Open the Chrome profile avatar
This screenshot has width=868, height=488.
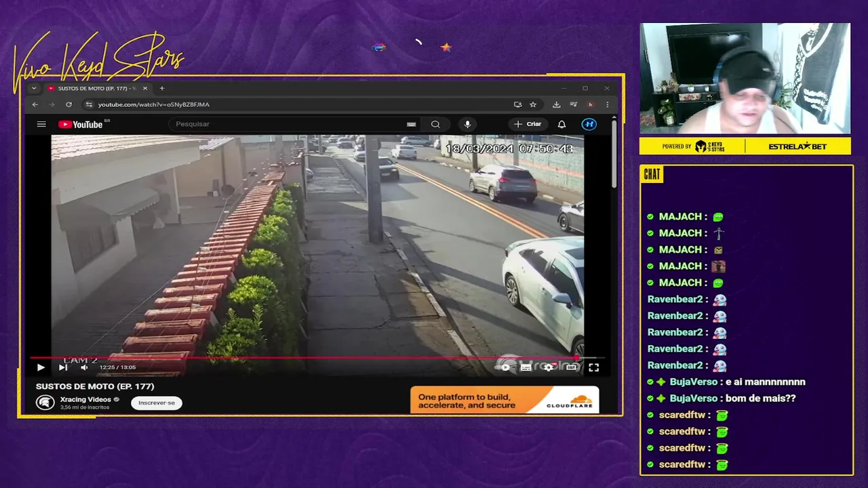point(590,104)
